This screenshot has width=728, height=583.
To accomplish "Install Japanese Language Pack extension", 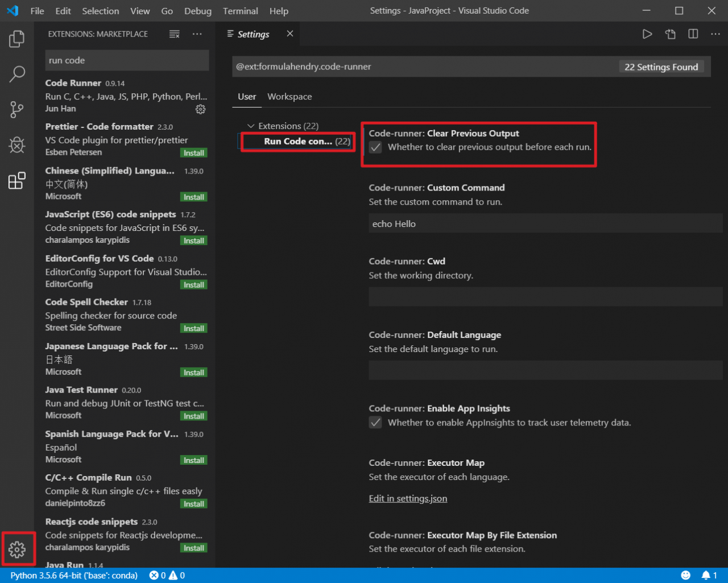I will click(x=194, y=373).
